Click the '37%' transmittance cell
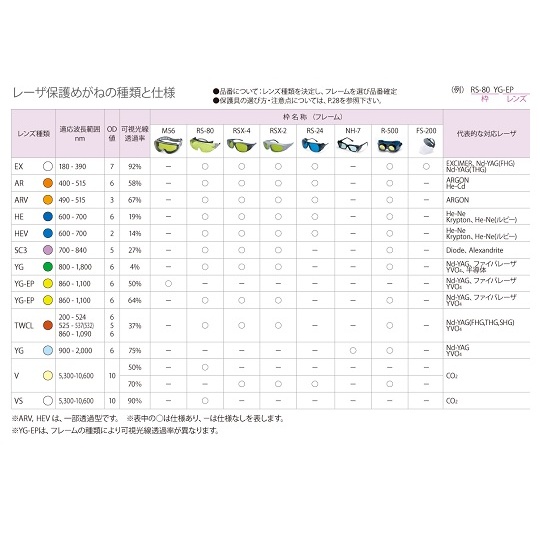Viewport: 540px width, 540px height. 135,325
